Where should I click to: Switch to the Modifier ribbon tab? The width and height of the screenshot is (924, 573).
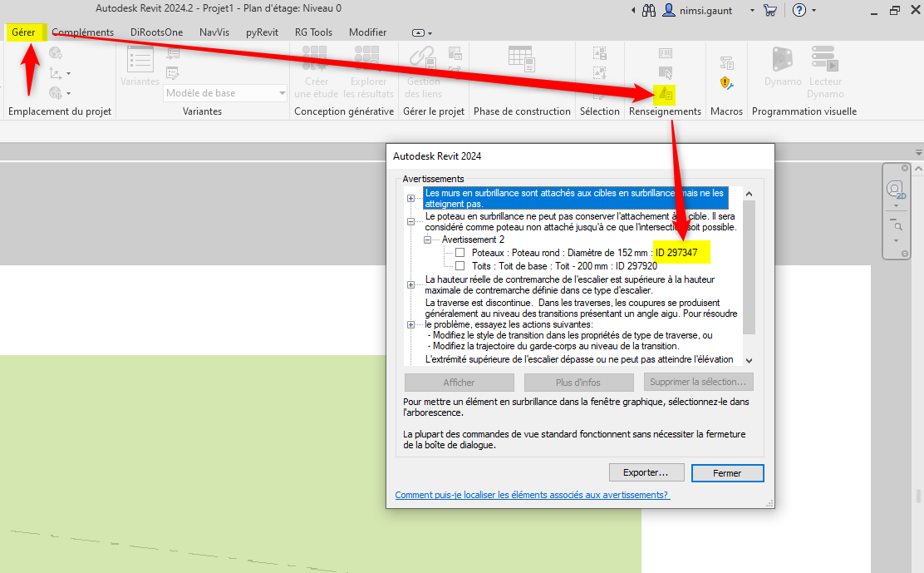[x=366, y=32]
